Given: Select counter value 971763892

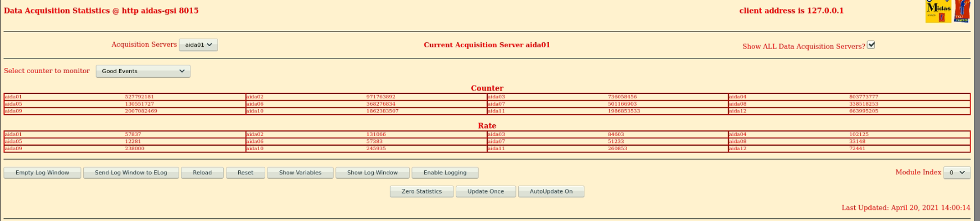Looking at the screenshot, I should coord(381,97).
